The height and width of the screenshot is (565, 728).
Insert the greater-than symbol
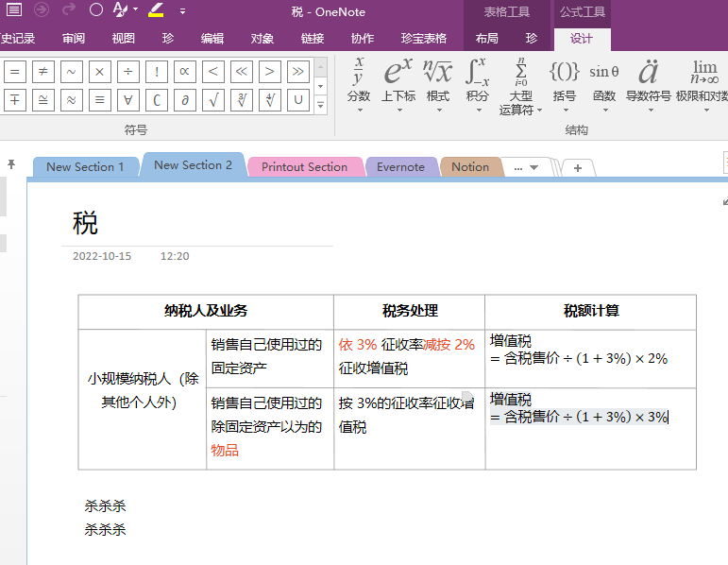[x=270, y=72]
